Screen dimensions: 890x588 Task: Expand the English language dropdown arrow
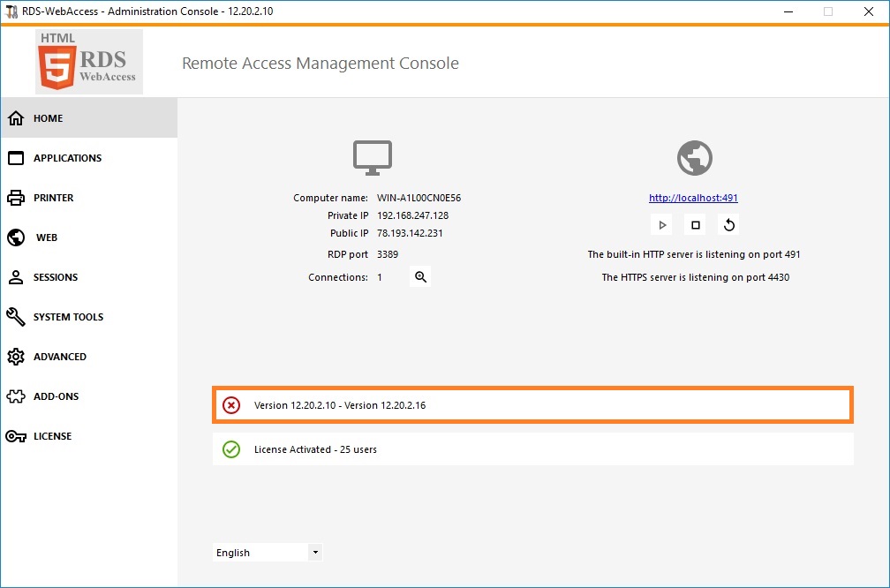click(x=315, y=553)
